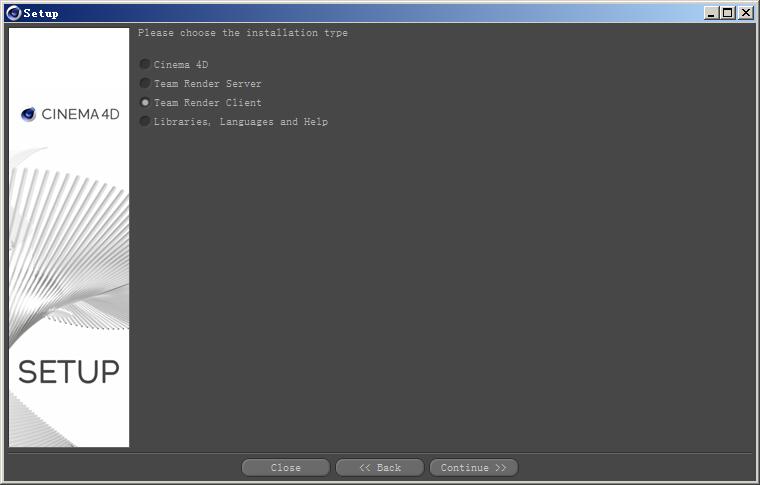Minimize the Setup window
The width and height of the screenshot is (760, 485).
(x=711, y=13)
